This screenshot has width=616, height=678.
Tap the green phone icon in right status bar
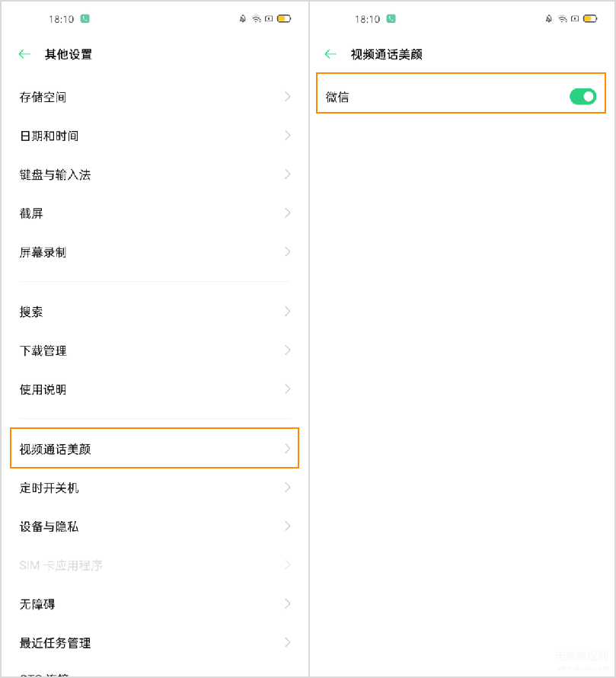(x=391, y=18)
